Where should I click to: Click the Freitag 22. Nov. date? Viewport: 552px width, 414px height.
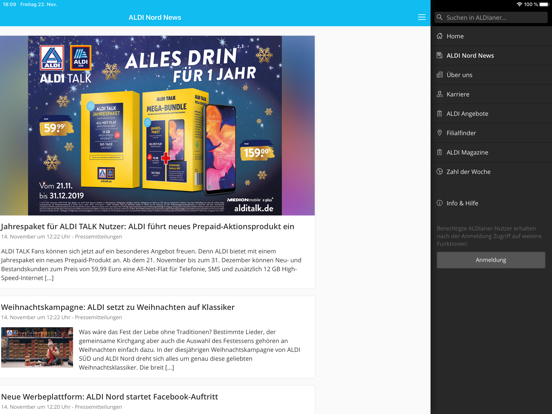coord(38,4)
